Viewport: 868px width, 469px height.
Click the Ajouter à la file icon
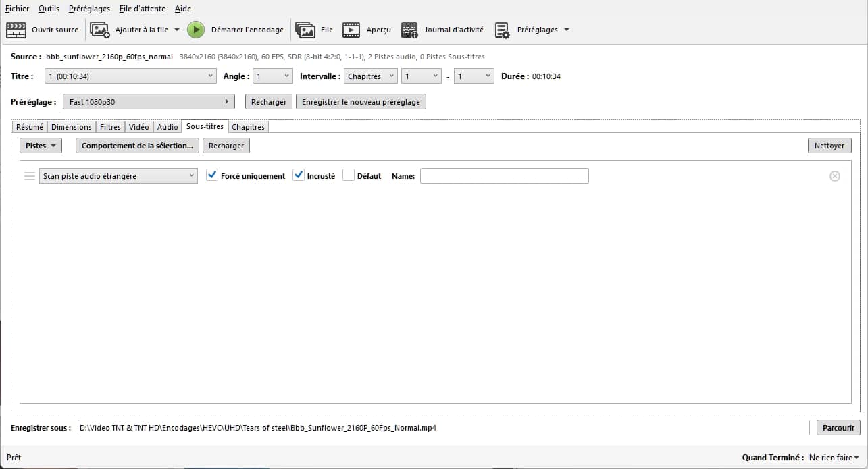[x=100, y=30]
